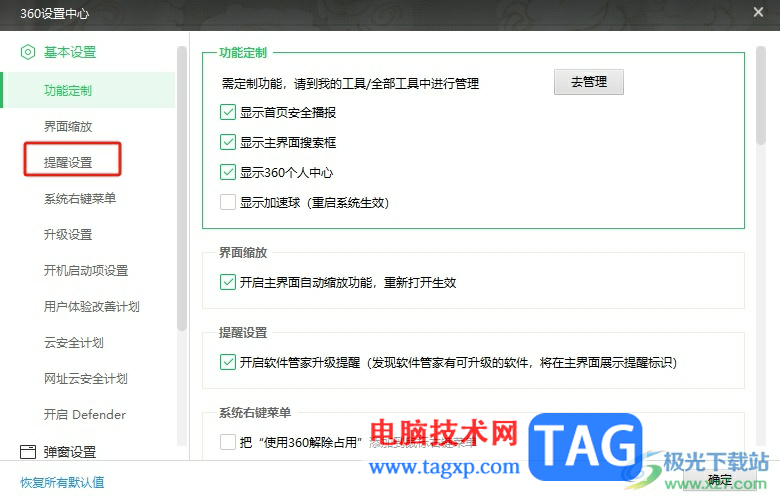Click the 提醒设置 group title in content

[x=243, y=333]
